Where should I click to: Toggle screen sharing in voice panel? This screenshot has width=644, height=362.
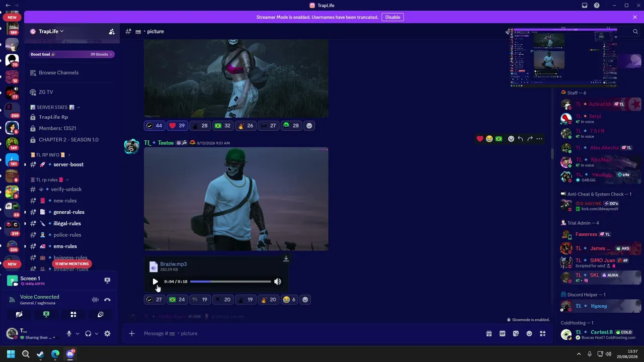coord(46,314)
